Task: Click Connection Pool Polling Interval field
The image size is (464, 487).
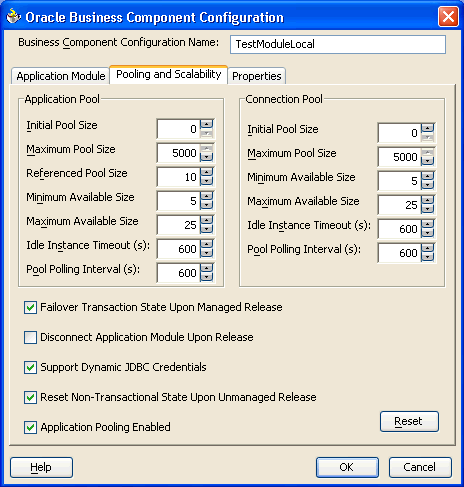Action: 400,253
